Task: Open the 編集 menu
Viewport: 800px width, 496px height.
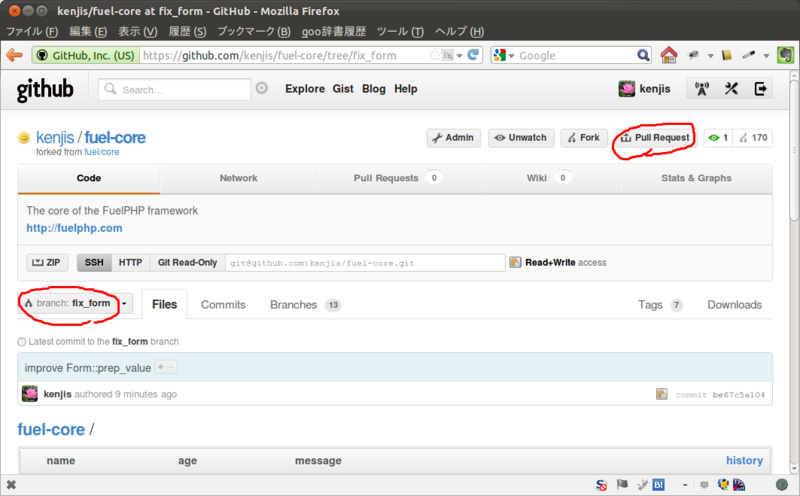Action: (x=88, y=32)
